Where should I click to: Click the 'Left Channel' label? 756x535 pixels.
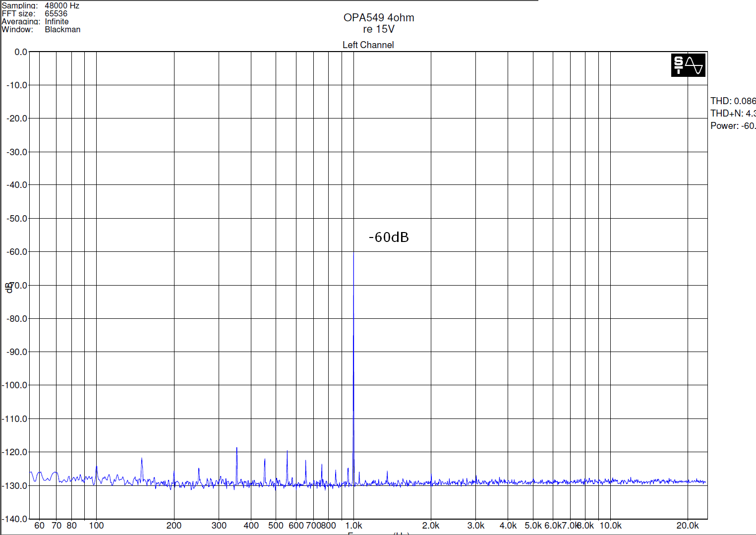(x=368, y=45)
